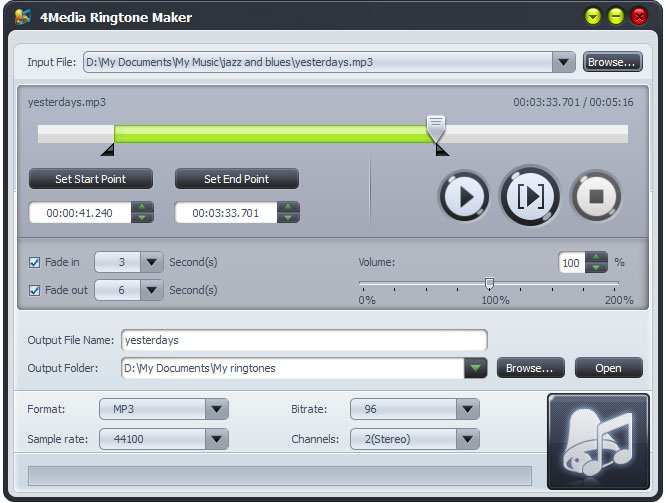This screenshot has height=503, width=666.
Task: Click the end point triangle marker
Action: 442,150
